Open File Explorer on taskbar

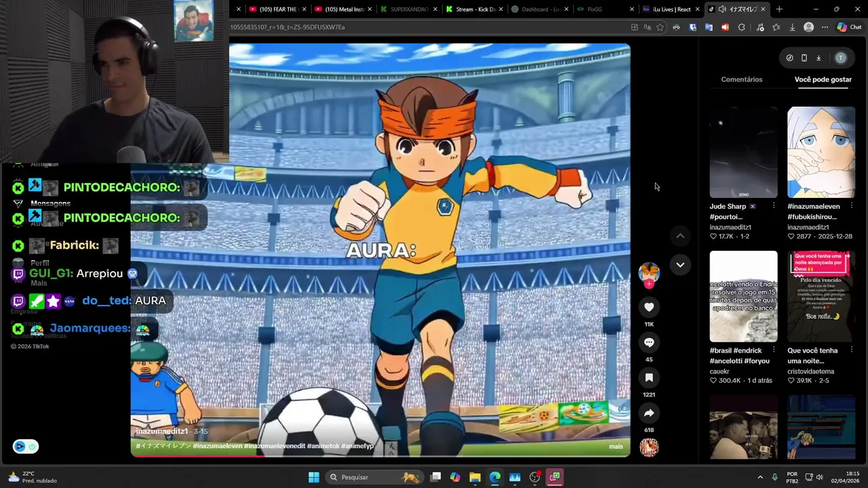[x=475, y=477]
